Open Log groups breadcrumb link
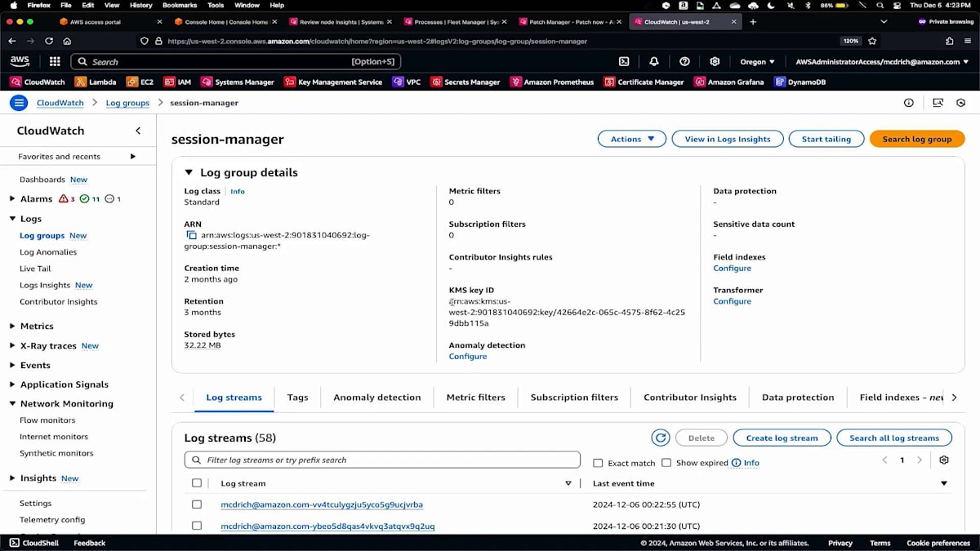The width and height of the screenshot is (980, 551). click(x=127, y=103)
